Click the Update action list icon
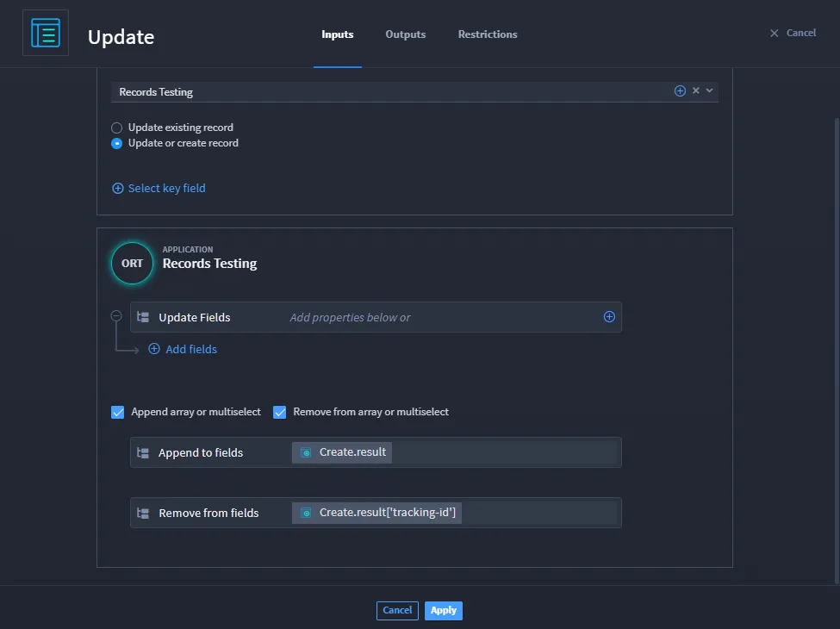 (x=46, y=33)
